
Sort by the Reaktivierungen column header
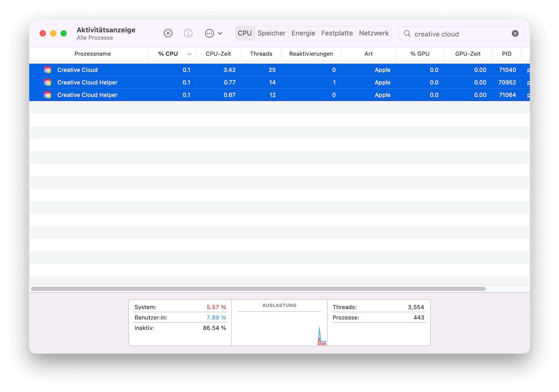(311, 54)
